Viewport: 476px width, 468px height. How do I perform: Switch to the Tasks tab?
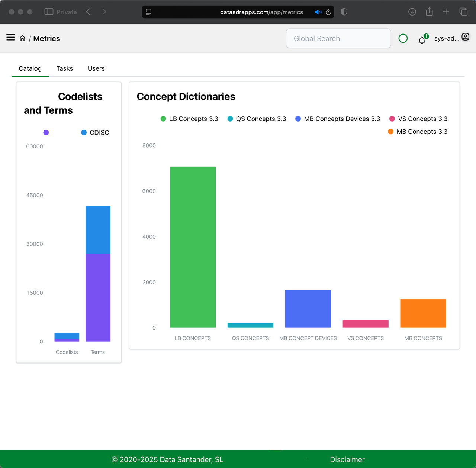[x=64, y=68]
